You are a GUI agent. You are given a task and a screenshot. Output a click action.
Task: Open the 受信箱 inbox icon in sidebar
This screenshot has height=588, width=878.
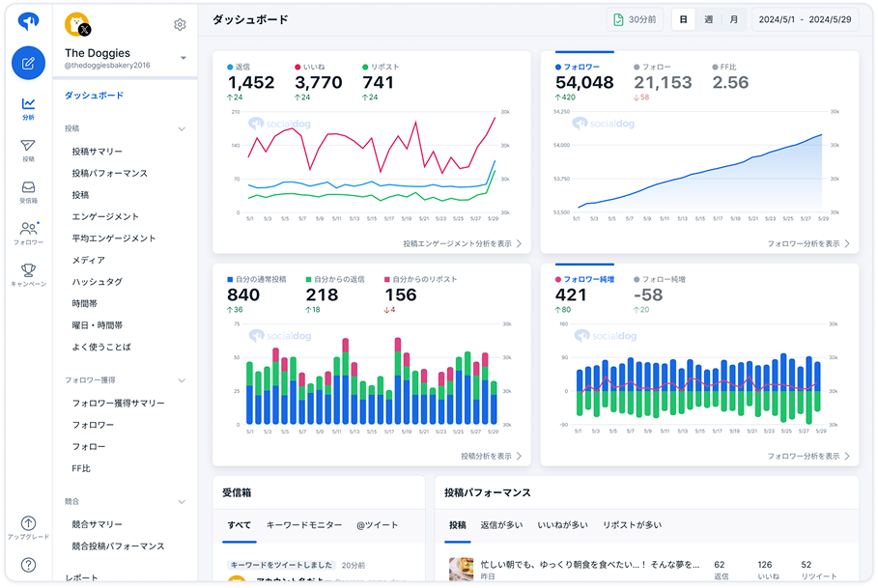coord(29,186)
